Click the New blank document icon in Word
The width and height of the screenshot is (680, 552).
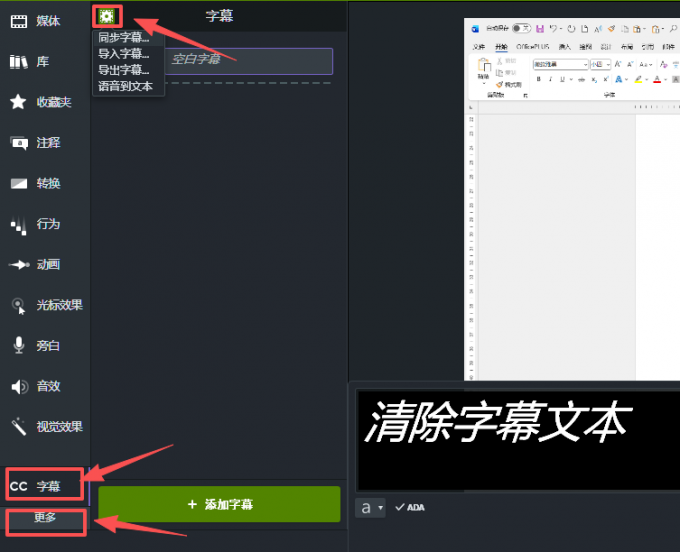tap(585, 29)
